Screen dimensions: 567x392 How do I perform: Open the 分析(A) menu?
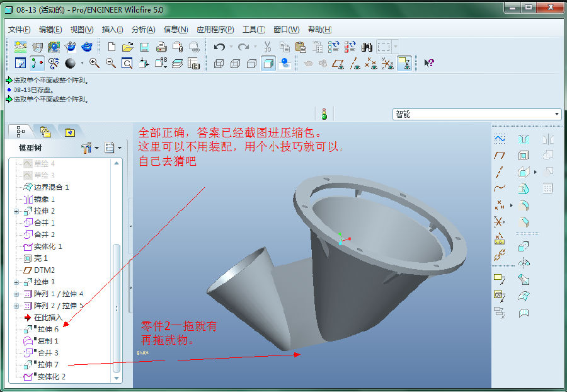143,30
